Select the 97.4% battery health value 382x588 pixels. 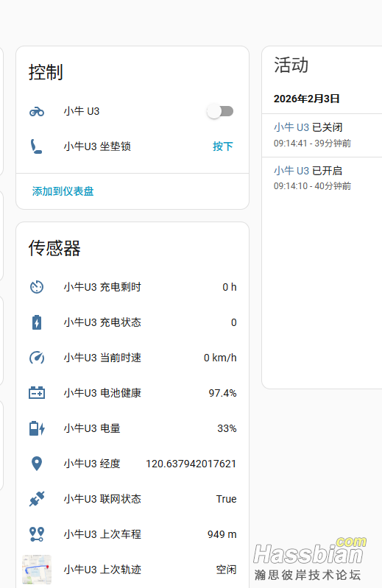click(x=223, y=394)
